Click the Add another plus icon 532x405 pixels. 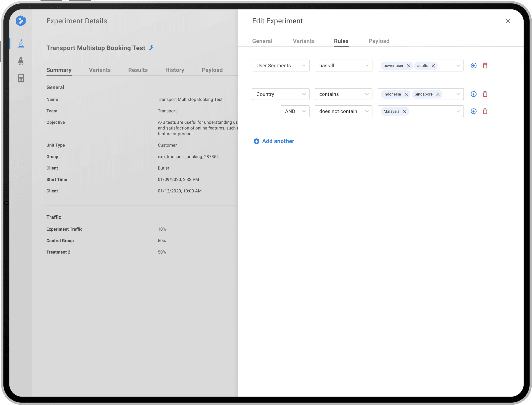[x=256, y=141]
